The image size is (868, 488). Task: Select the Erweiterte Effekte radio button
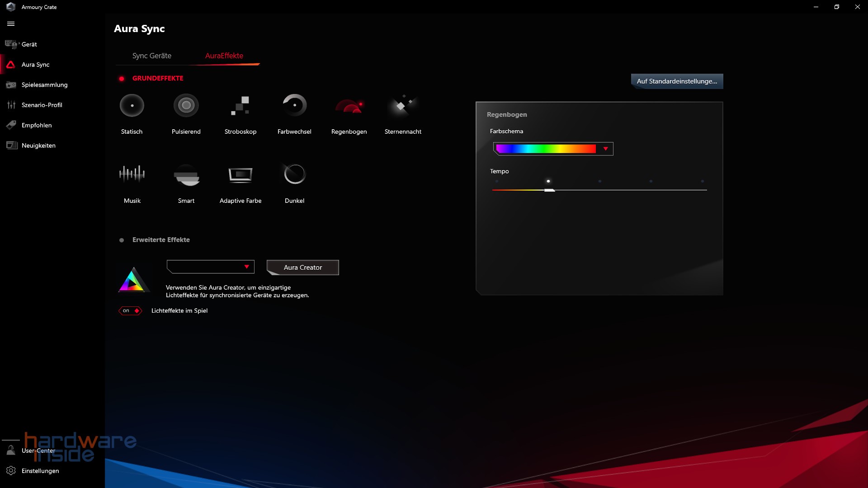tap(121, 240)
